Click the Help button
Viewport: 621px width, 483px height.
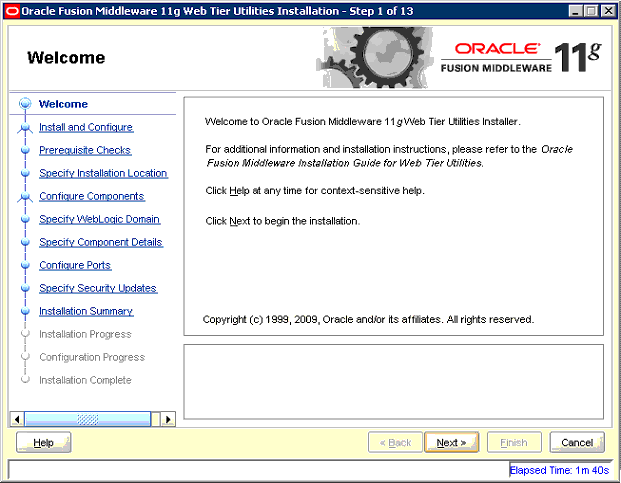coord(44,442)
